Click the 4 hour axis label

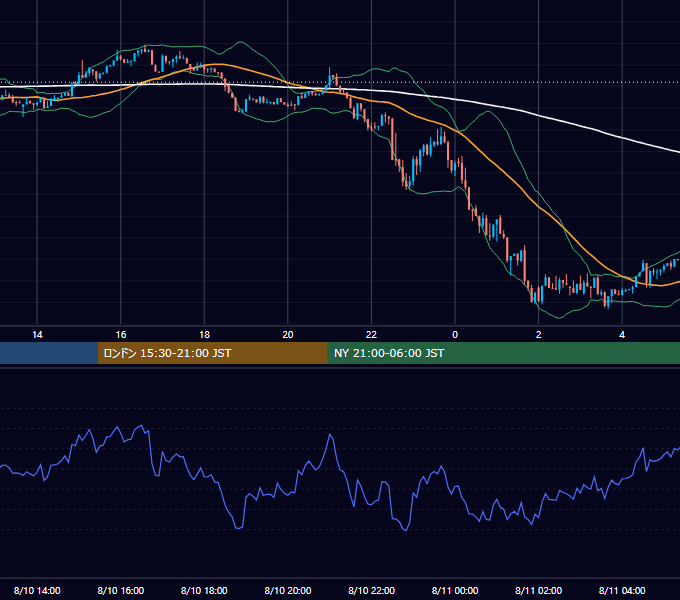(x=622, y=335)
